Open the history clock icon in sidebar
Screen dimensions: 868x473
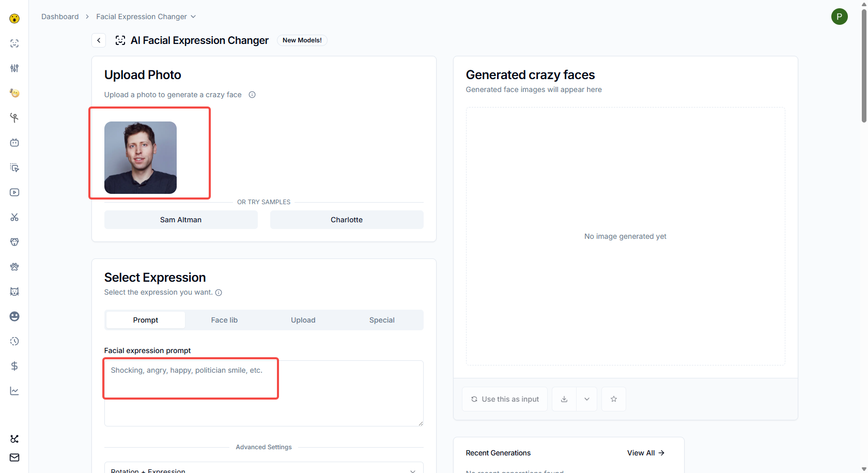tap(14, 341)
